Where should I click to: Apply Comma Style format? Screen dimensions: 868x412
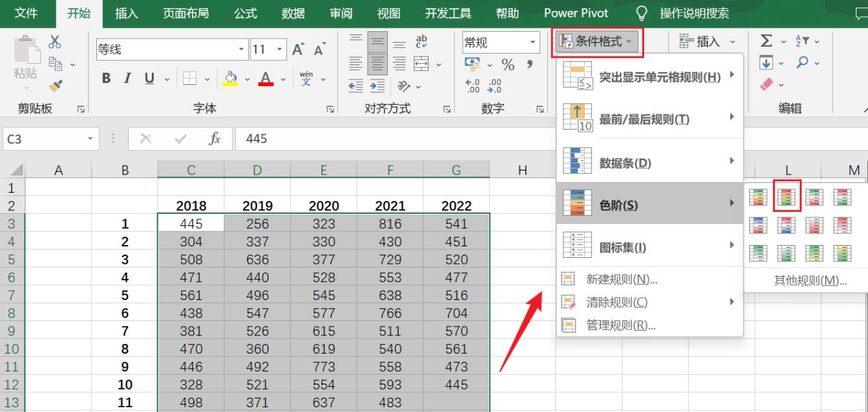[529, 64]
